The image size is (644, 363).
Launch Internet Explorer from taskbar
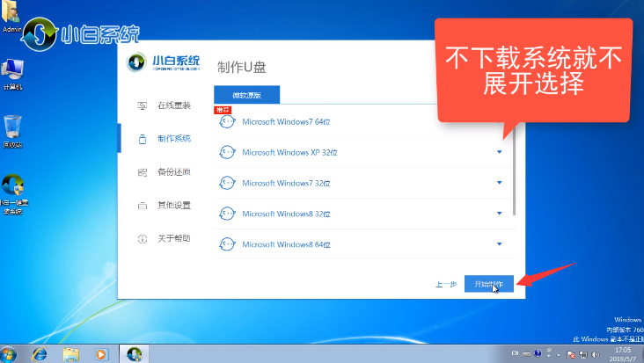coord(40,354)
